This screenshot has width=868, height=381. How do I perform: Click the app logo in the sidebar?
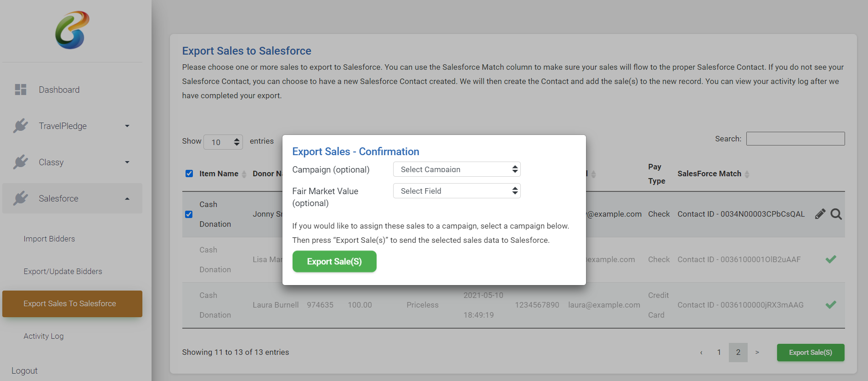(x=72, y=30)
